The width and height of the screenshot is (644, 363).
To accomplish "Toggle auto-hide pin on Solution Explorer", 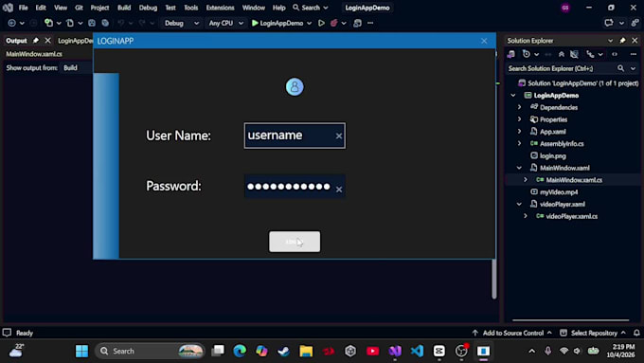I will point(622,41).
